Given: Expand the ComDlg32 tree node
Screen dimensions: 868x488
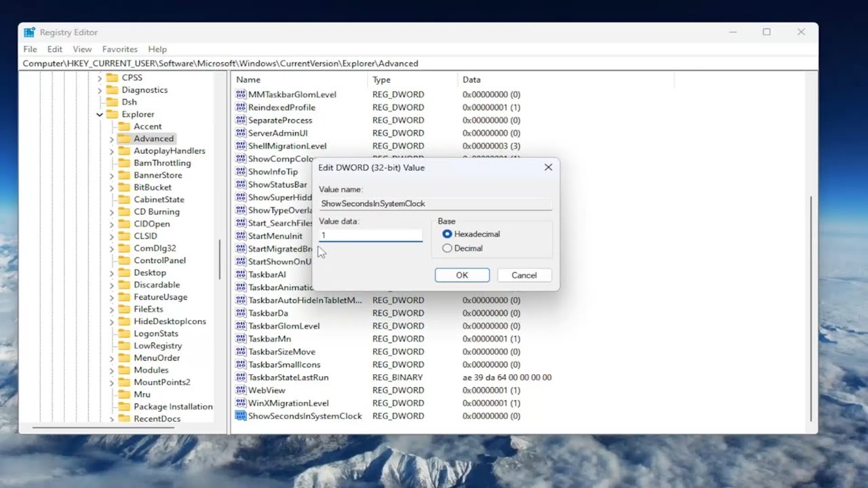Looking at the screenshot, I should tap(112, 249).
